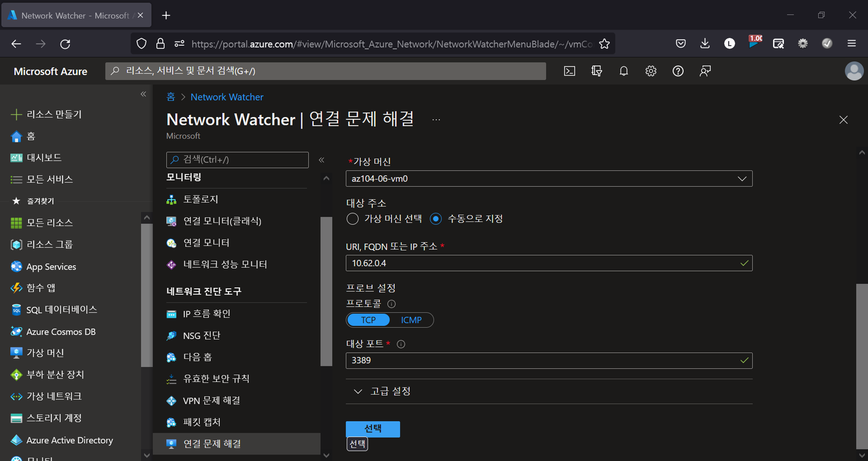Open tracking protection shield icon
Image resolution: width=868 pixels, height=461 pixels.
pyautogui.click(x=141, y=44)
